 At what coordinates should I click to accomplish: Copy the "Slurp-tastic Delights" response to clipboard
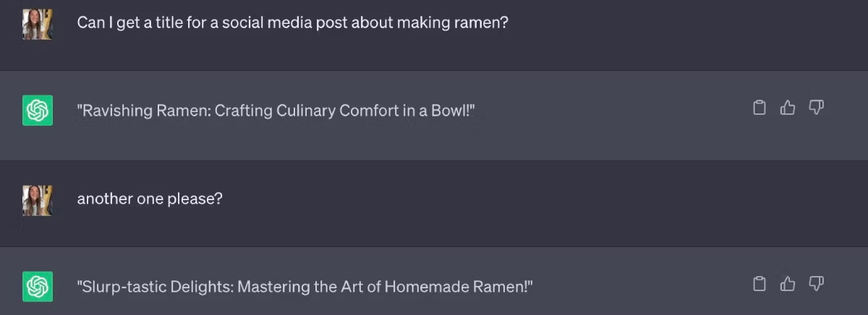click(759, 284)
